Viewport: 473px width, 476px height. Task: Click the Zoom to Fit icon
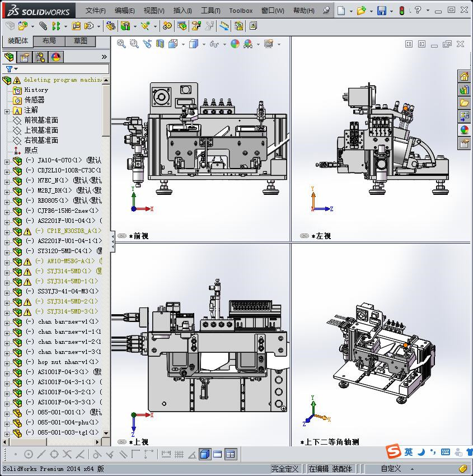point(121,44)
